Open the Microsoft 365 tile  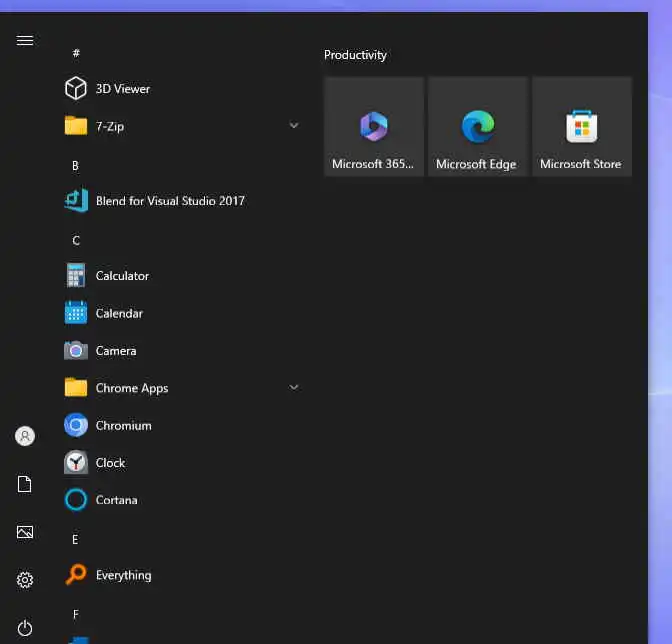coord(374,127)
